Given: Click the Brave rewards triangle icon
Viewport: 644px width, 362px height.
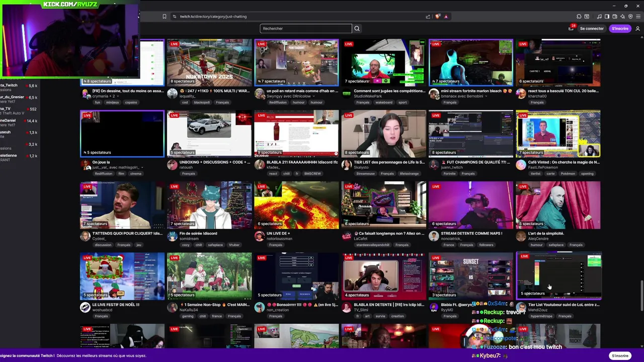Looking at the screenshot, I should coord(446,17).
